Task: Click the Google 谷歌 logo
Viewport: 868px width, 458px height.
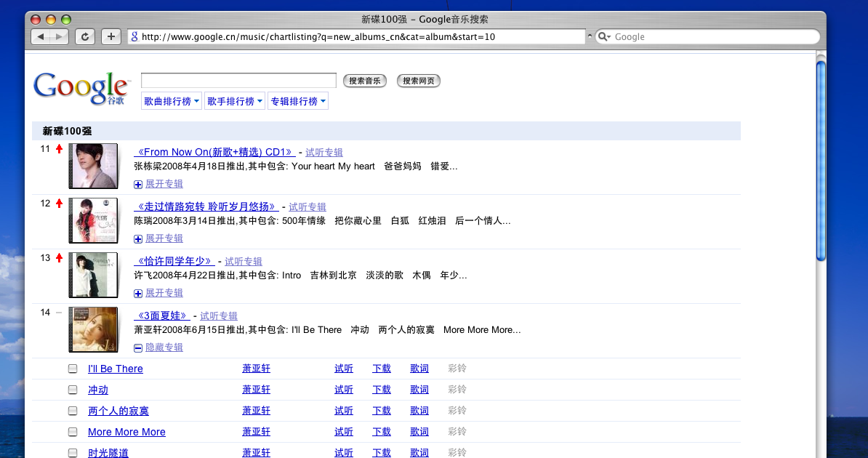Action: tap(81, 89)
